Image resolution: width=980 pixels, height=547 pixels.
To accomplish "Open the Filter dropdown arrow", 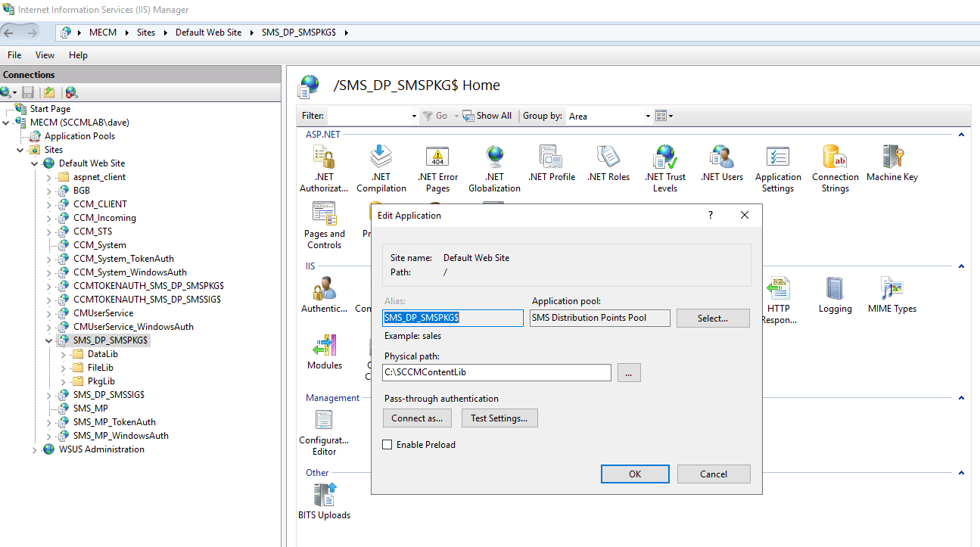I will [413, 116].
